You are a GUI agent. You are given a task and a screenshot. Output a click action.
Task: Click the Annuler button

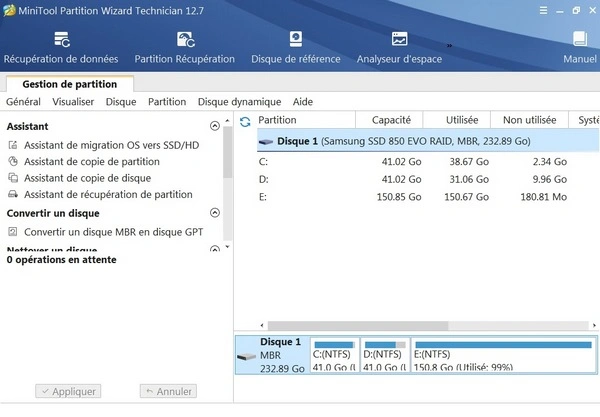point(168,392)
